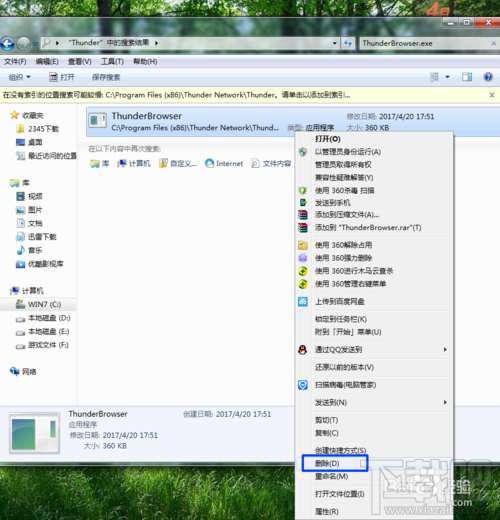
Task: Open the 视频 library
Action: pos(29,196)
